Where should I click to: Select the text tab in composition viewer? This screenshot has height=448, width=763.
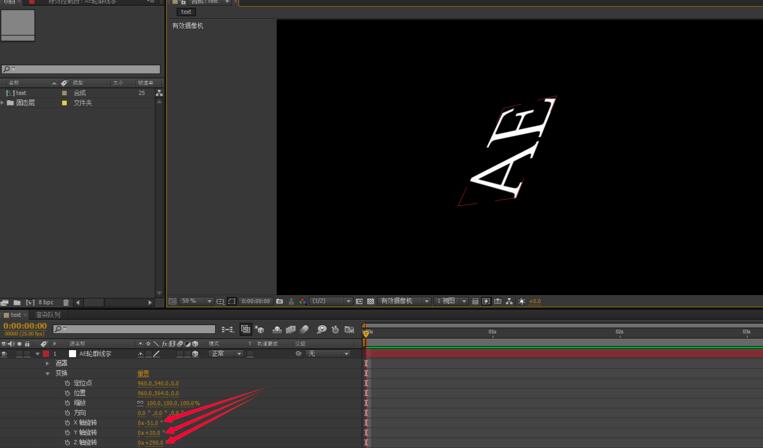click(186, 12)
